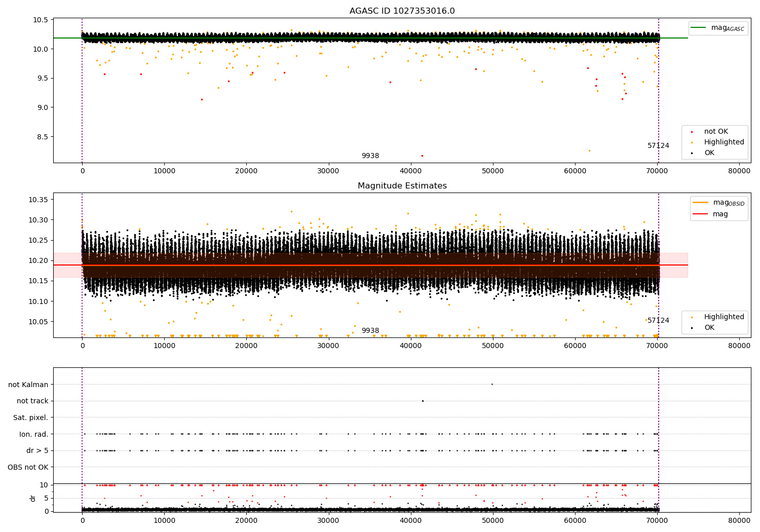Click the "57124" annotation in Magnitude Estimates plot
The width and height of the screenshot is (760, 532).
pos(658,321)
